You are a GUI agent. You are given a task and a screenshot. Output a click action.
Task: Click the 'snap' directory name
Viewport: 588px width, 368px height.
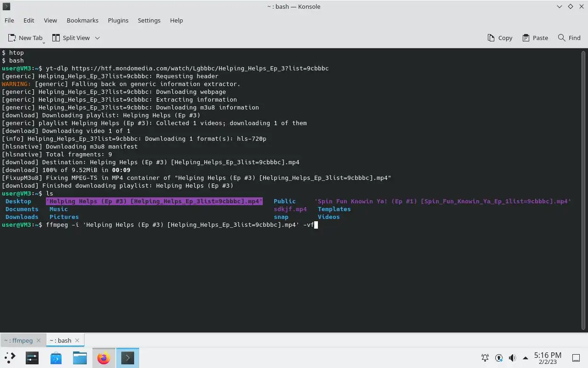(281, 217)
